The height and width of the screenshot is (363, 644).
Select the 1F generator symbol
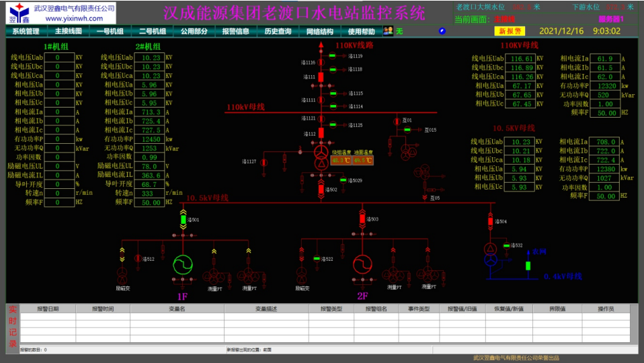183,265
